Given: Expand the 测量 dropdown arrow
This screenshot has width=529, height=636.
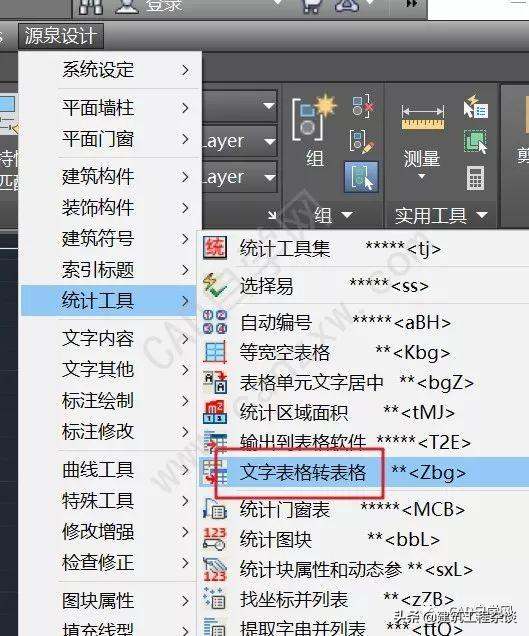Looking at the screenshot, I should point(421,176).
